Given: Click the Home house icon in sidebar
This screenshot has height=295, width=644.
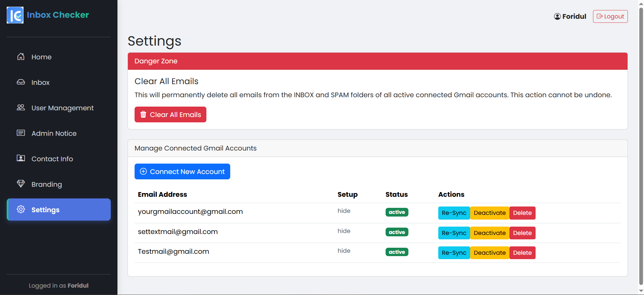Looking at the screenshot, I should 21,57.
